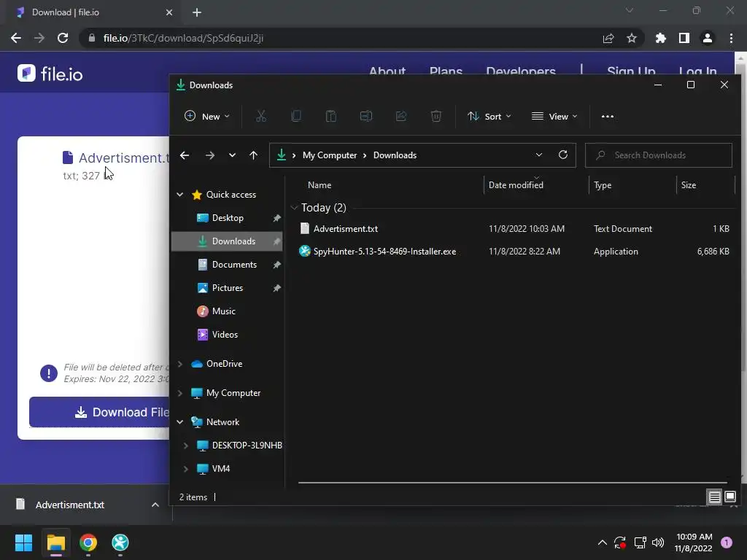747x560 pixels.
Task: Click the Search Downloads field
Action: click(659, 155)
